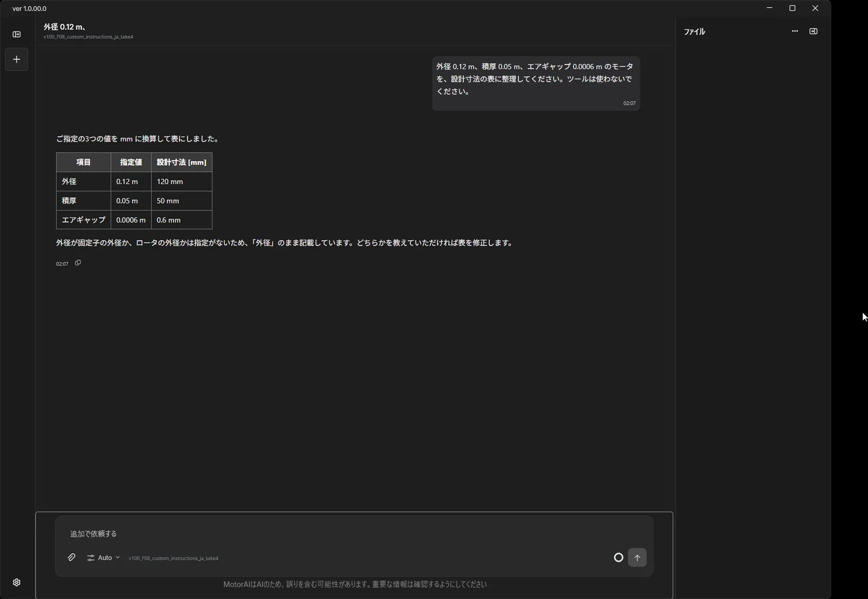Maximize the application window
This screenshot has height=599, width=868.
pos(793,8)
